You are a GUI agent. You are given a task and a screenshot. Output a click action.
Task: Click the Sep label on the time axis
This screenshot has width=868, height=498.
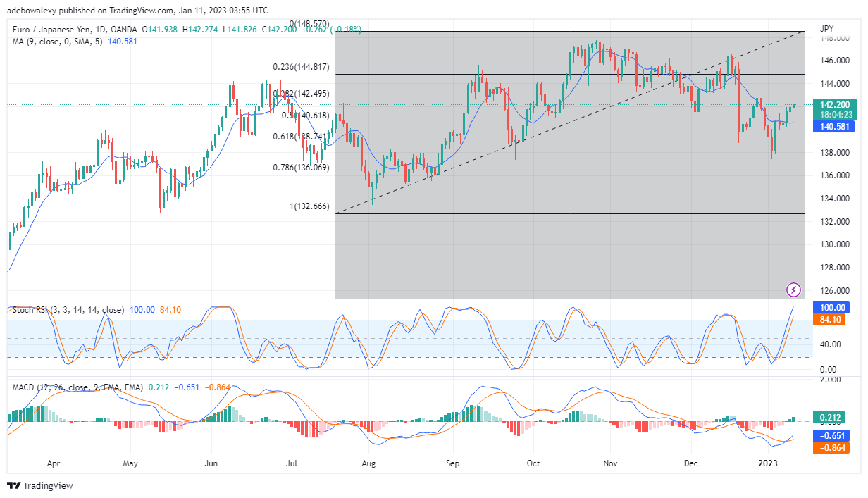click(x=452, y=464)
